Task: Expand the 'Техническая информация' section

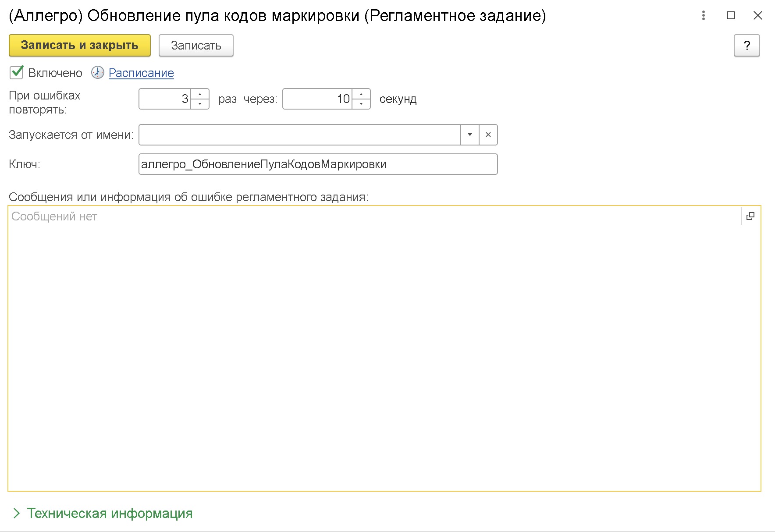Action: coord(110,513)
